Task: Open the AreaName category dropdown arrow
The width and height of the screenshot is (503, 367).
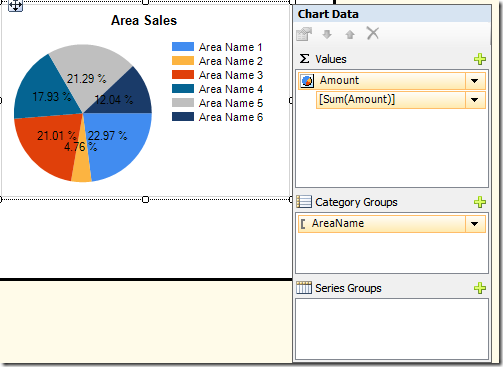Action: coord(475,224)
